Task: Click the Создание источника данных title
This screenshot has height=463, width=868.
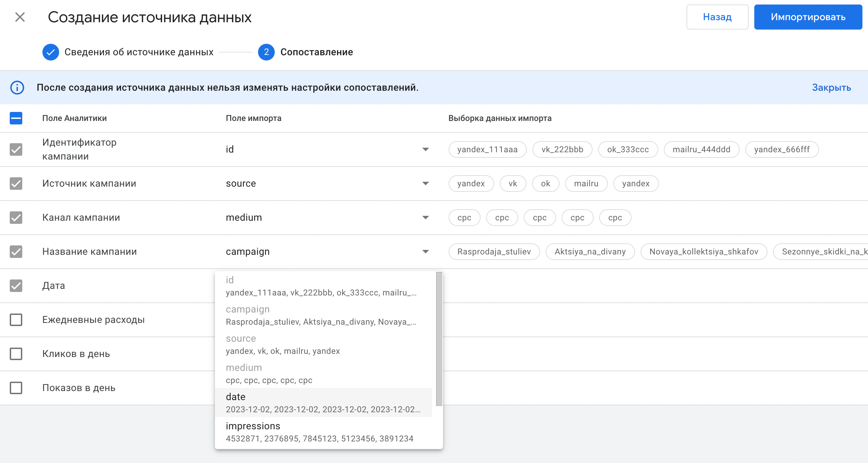Action: pyautogui.click(x=150, y=17)
